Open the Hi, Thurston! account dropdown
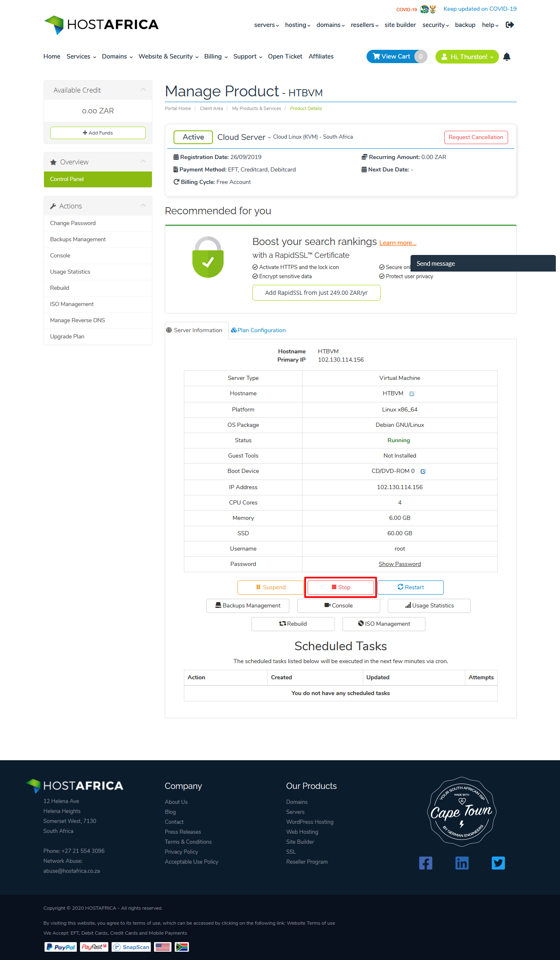The height and width of the screenshot is (960, 560). pyautogui.click(x=467, y=57)
